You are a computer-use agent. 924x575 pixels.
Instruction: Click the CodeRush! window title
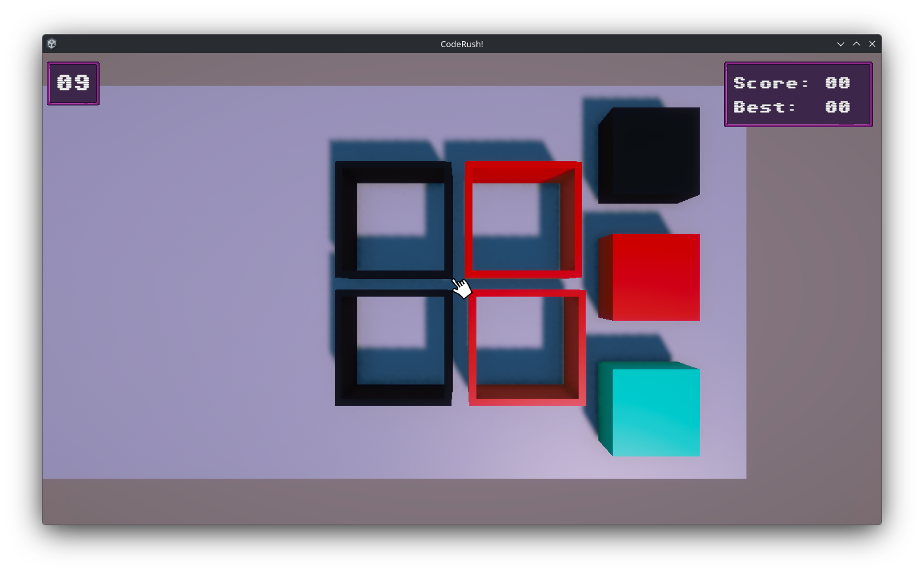tap(462, 44)
